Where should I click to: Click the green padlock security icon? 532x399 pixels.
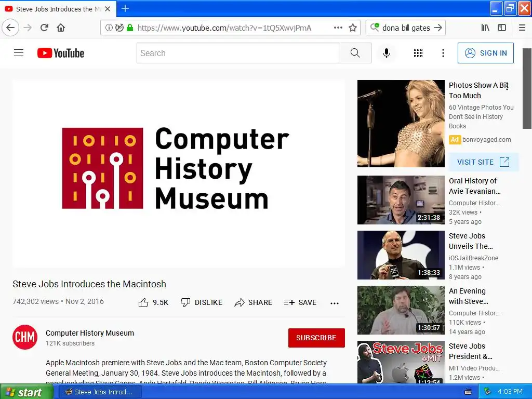pyautogui.click(x=129, y=28)
